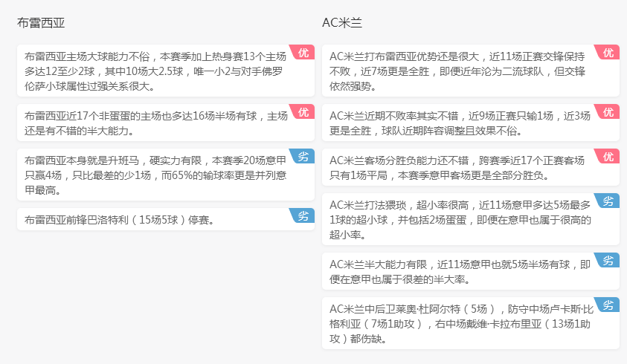Click the 优 badge on Brescia 近17个非蛋蛋 card
This screenshot has width=627, height=364.
coord(303,112)
